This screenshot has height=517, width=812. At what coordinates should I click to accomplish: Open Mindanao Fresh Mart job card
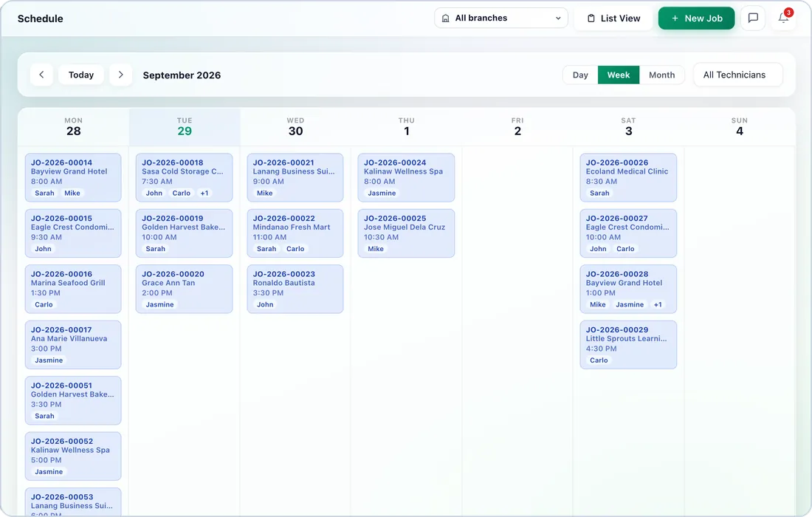click(295, 233)
